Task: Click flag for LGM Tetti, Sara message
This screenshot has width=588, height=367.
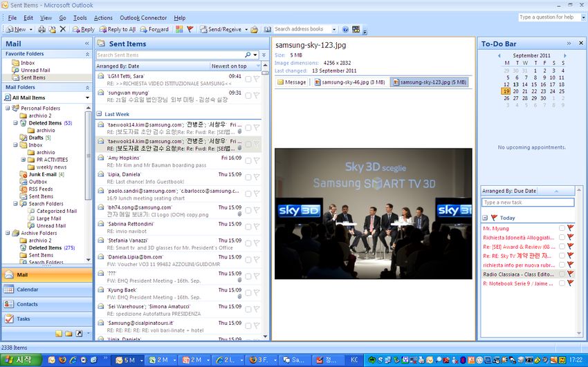Action: (257, 79)
